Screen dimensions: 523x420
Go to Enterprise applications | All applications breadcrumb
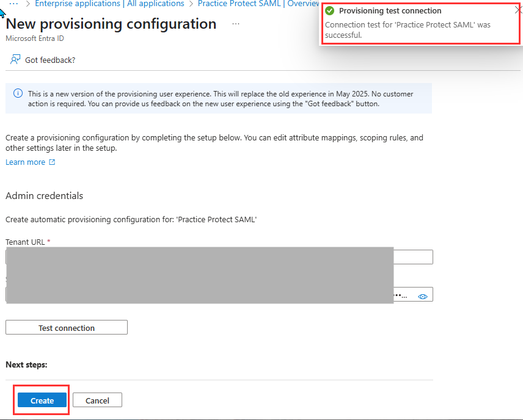pos(109,4)
